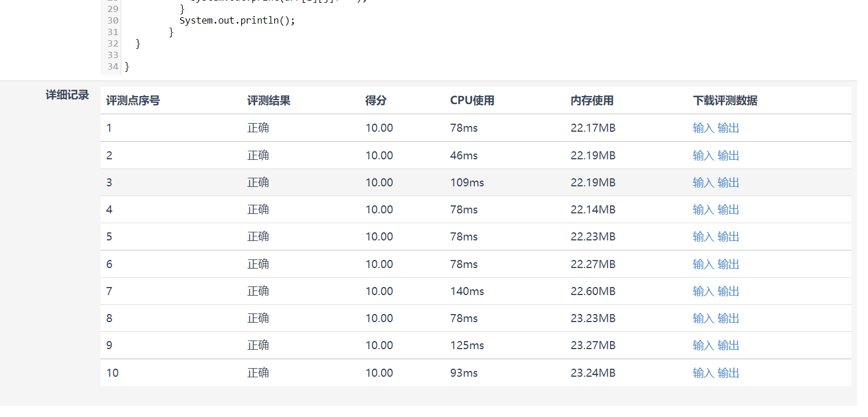
Task: Click the 23.27MB memory usage cell
Action: pyautogui.click(x=593, y=346)
